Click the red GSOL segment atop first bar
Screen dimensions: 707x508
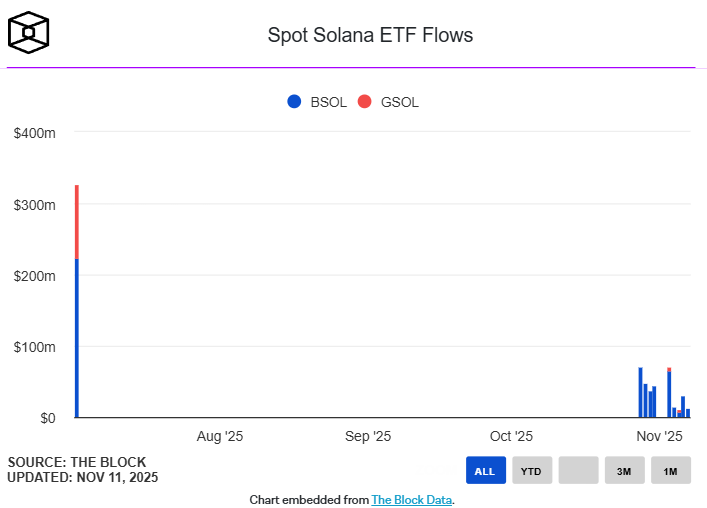(x=76, y=222)
